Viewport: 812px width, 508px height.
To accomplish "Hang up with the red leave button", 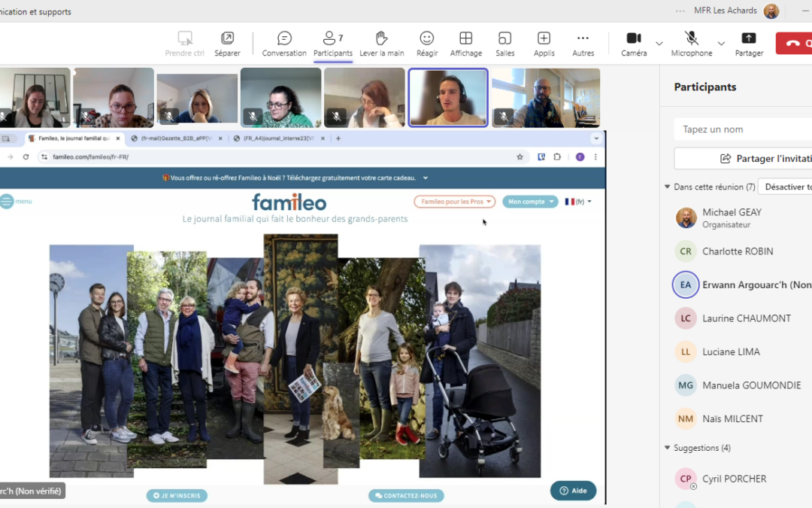I will 794,44.
